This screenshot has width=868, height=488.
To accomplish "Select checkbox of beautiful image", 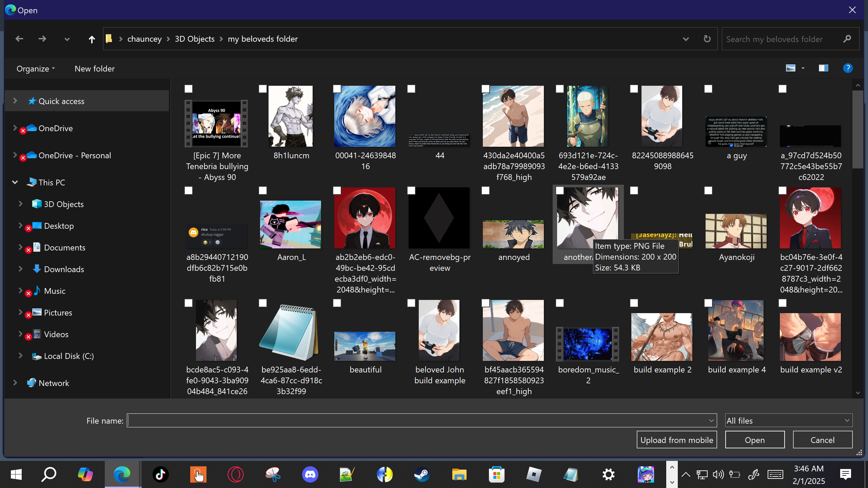I will [x=337, y=303].
